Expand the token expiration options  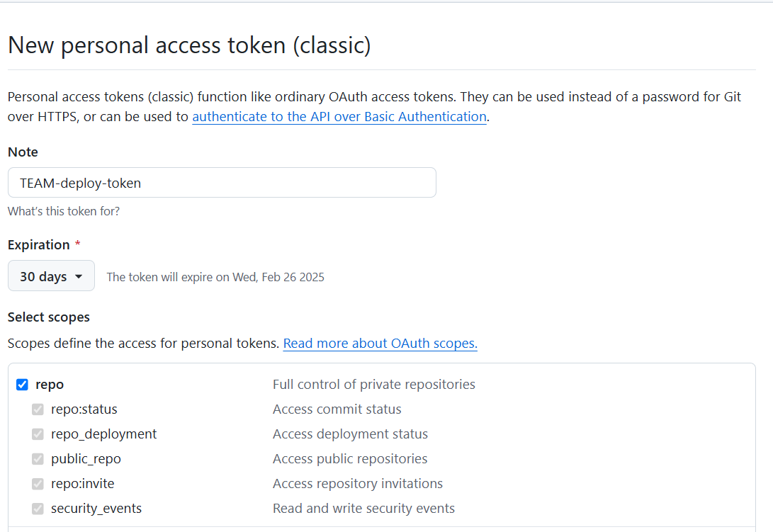pos(51,276)
